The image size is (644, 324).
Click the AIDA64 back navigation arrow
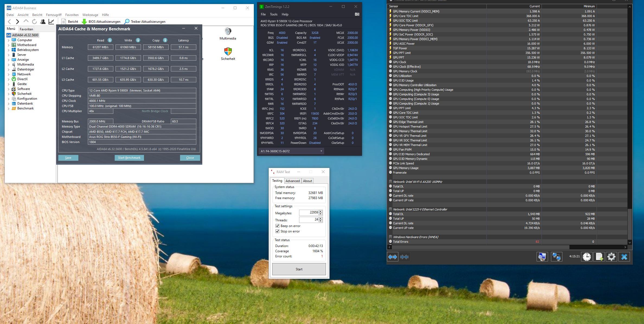[x=9, y=22]
